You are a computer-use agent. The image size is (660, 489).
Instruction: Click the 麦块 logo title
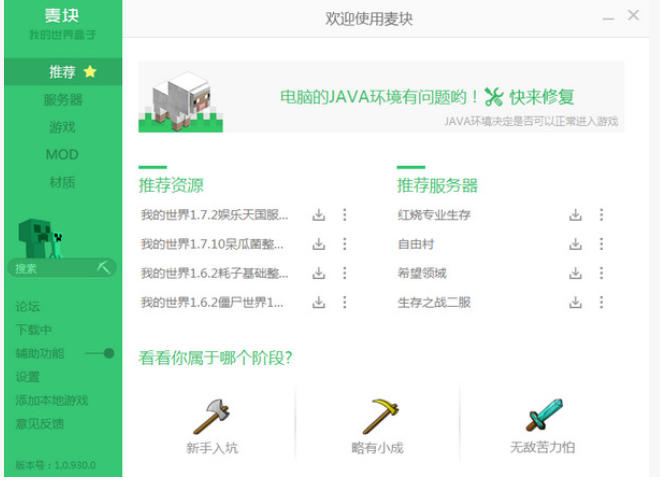tap(62, 16)
